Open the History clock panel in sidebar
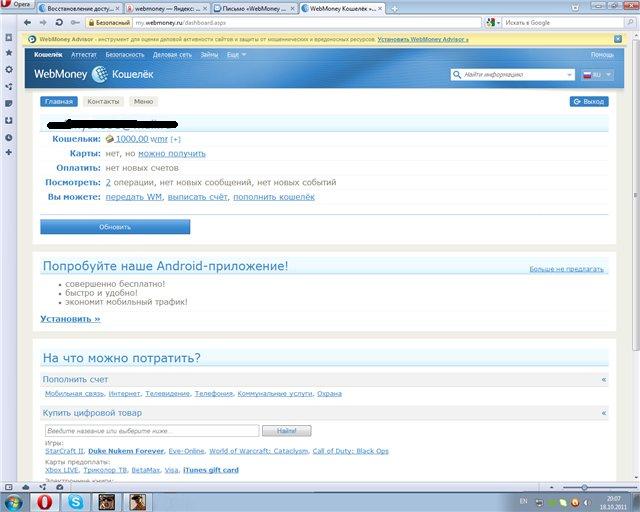The height and width of the screenshot is (512, 640). click(9, 138)
